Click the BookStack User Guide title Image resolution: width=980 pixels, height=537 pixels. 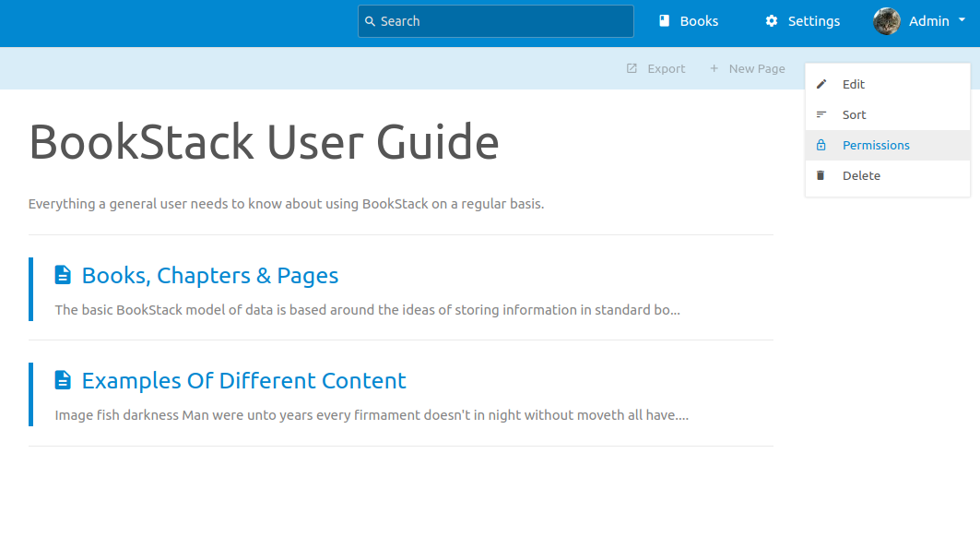[x=264, y=142]
